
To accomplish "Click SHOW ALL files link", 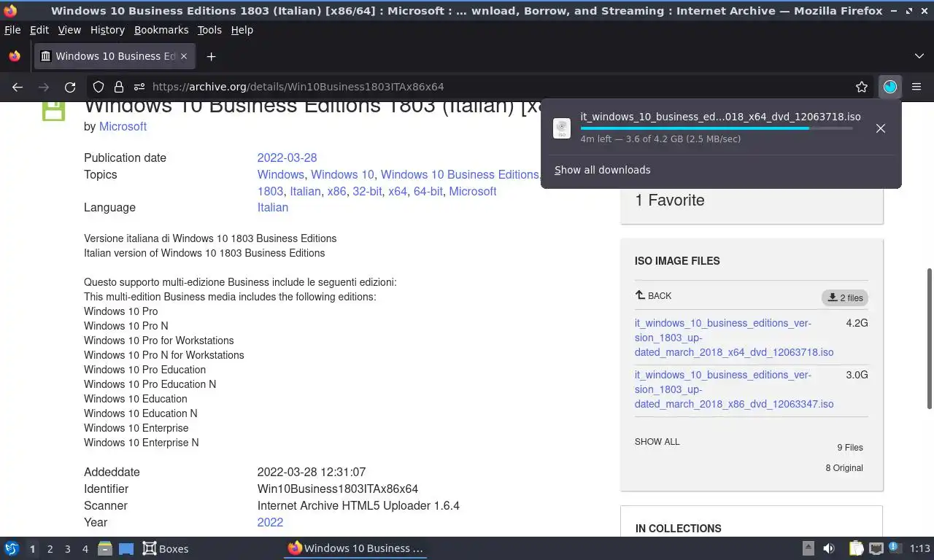I will (657, 442).
